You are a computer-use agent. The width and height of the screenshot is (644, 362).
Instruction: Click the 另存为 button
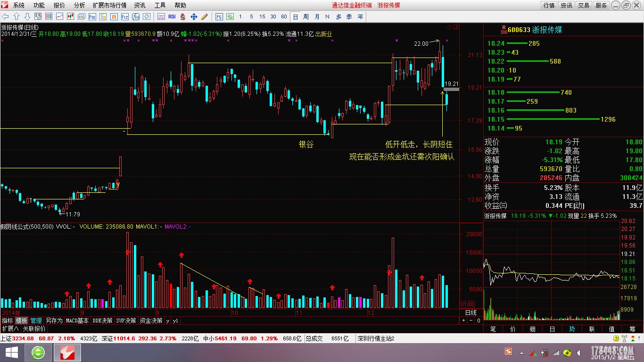coord(54,321)
